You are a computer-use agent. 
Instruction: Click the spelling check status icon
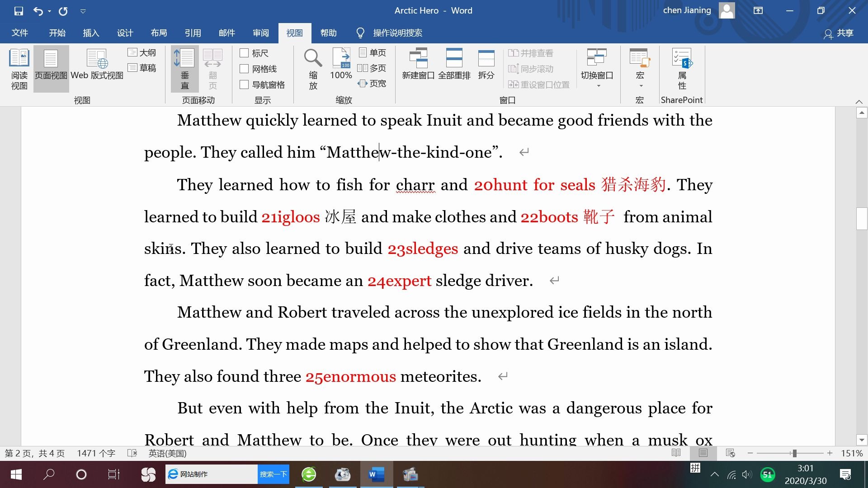(x=132, y=453)
